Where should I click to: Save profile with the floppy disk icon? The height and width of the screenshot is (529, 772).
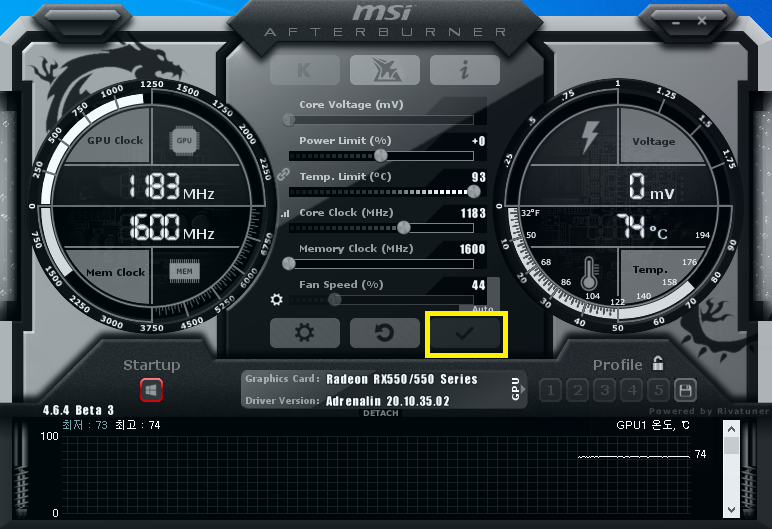point(685,391)
